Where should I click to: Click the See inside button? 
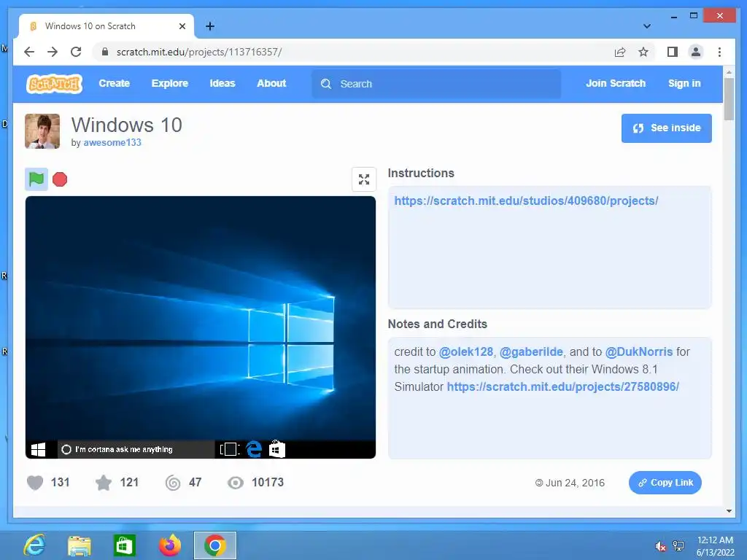tap(667, 128)
